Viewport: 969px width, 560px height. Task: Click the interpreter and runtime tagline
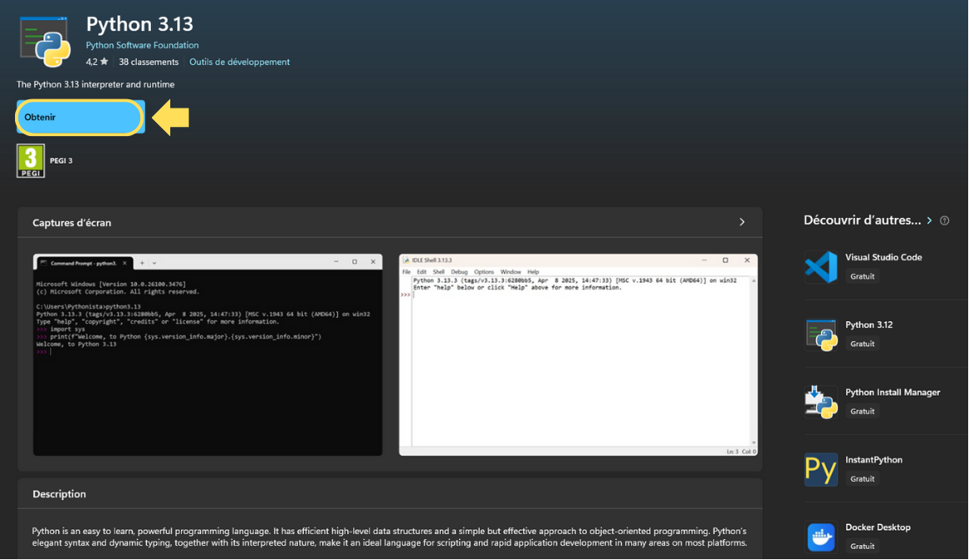pyautogui.click(x=96, y=84)
